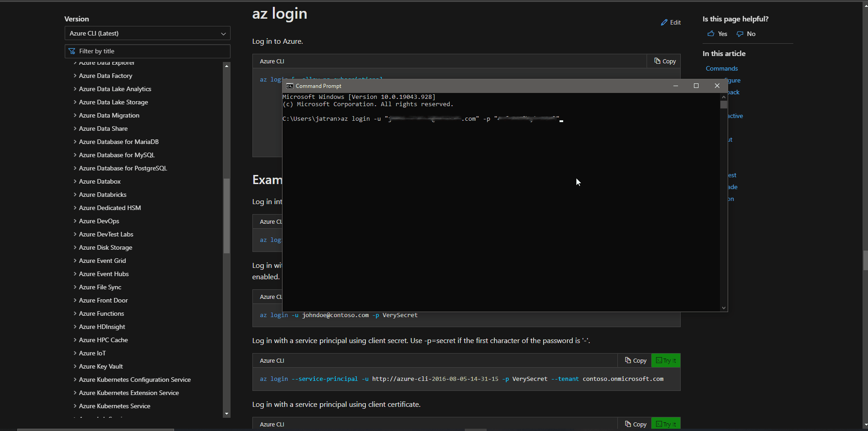868x431 pixels.
Task: Copy the service principal secret example
Action: (635, 360)
